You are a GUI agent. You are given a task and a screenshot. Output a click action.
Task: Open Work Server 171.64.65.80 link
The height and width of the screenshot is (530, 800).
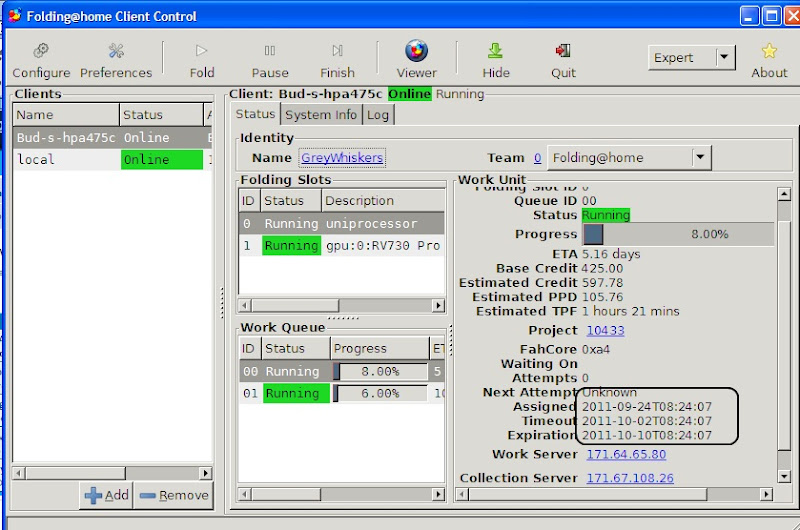tap(626, 454)
